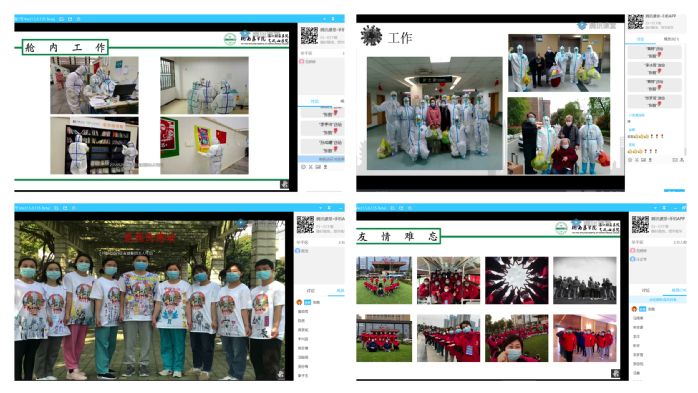Image resolution: width=698 pixels, height=393 pixels.
Task: Click QR code beside the 舱内工作 slide
Action: point(309,35)
